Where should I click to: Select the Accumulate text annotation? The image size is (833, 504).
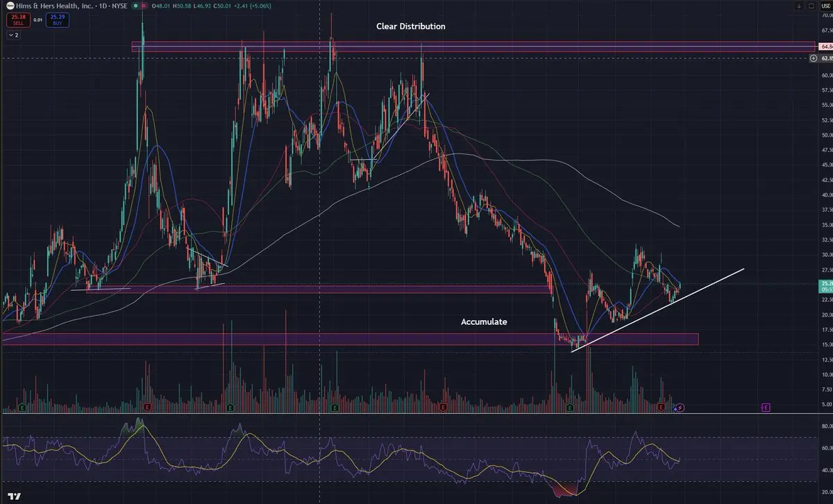coord(484,322)
